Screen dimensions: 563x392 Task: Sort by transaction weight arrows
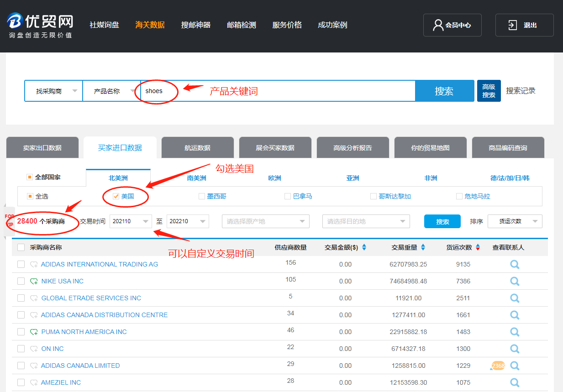(423, 247)
